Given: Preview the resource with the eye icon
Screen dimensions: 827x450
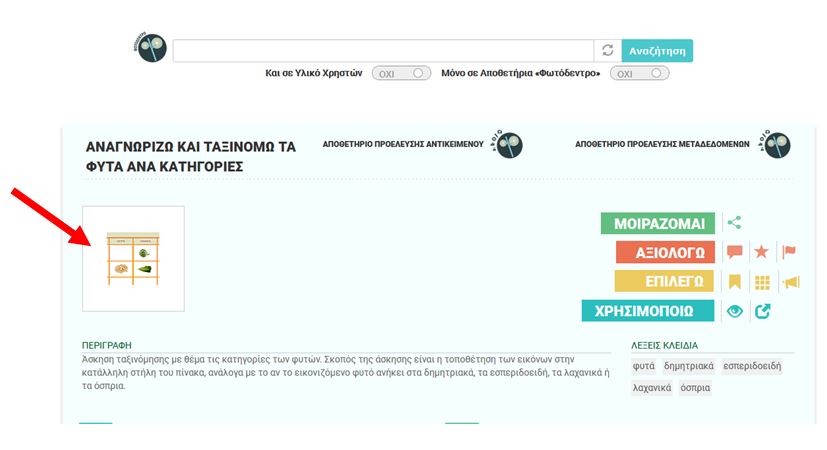Looking at the screenshot, I should pyautogui.click(x=735, y=311).
